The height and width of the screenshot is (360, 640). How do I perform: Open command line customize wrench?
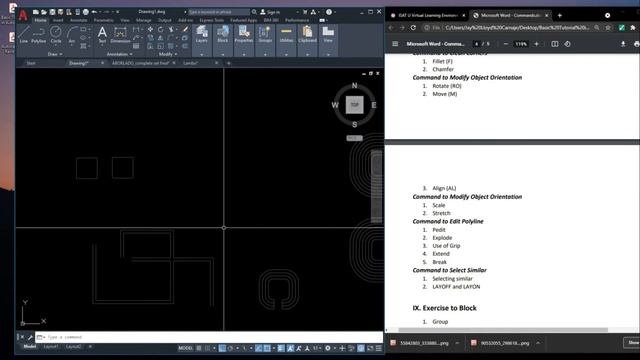[30, 337]
